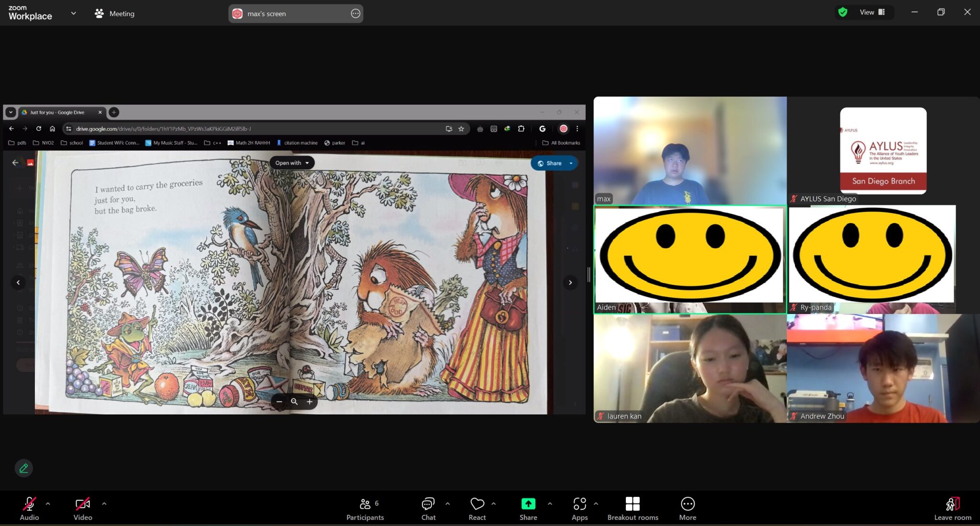Close the Just for you - Google Drive tab

click(x=100, y=112)
